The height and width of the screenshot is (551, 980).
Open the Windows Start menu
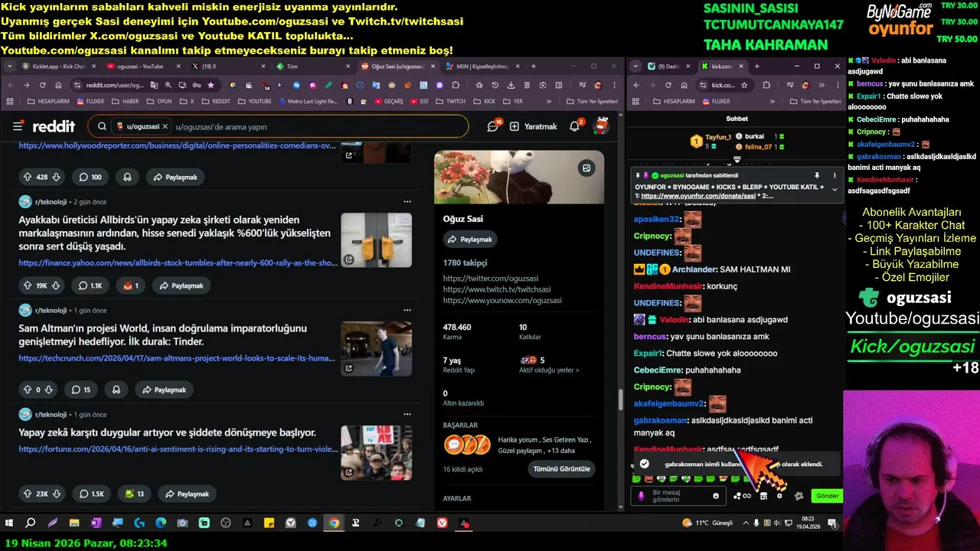click(x=9, y=523)
